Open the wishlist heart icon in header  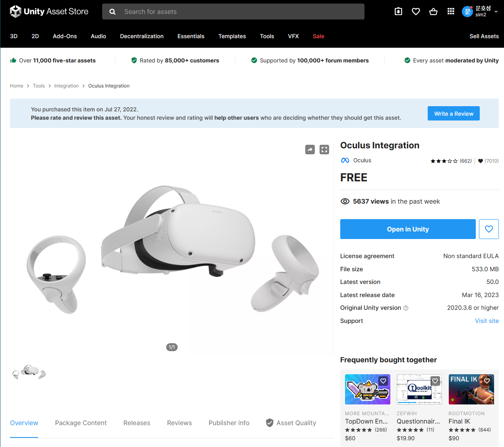pos(416,12)
